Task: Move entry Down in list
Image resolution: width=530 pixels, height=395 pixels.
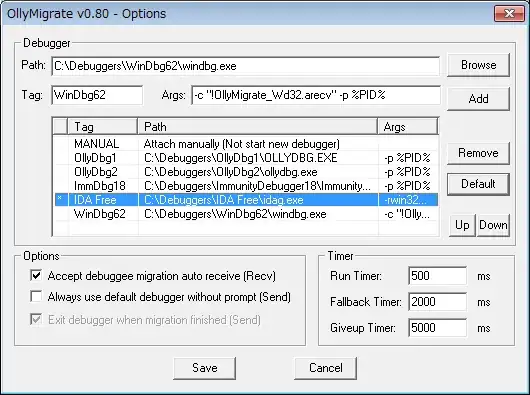Action: (493, 225)
